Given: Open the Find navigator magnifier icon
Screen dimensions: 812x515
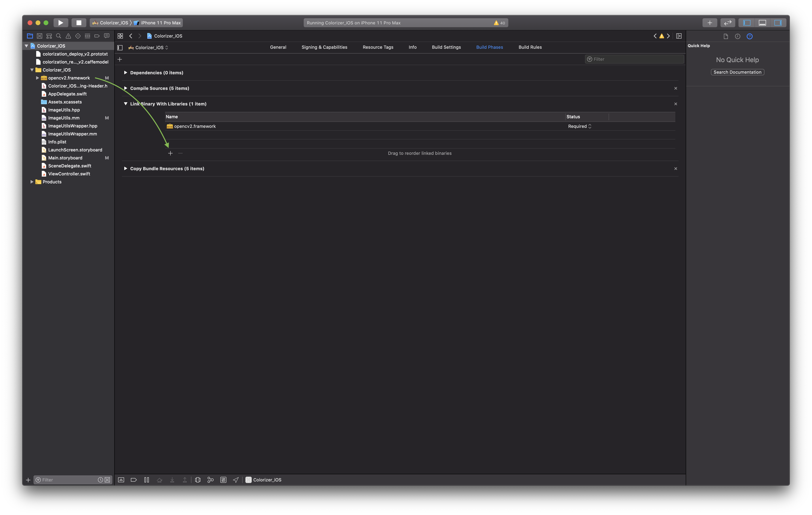Looking at the screenshot, I should click(x=59, y=36).
